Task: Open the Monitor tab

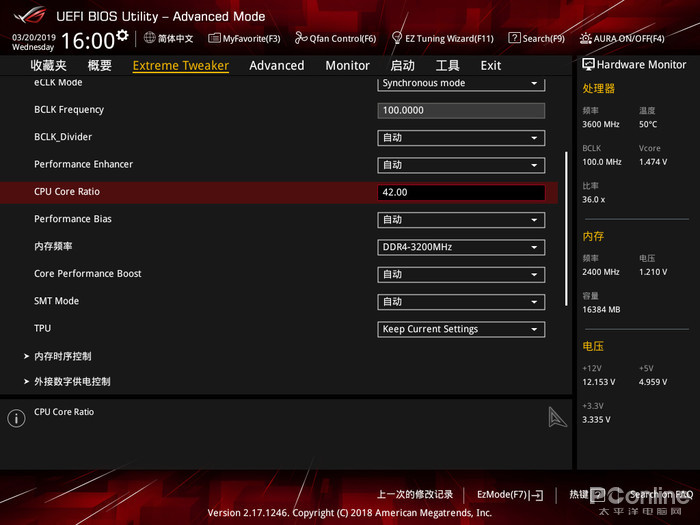Action: 347,66
